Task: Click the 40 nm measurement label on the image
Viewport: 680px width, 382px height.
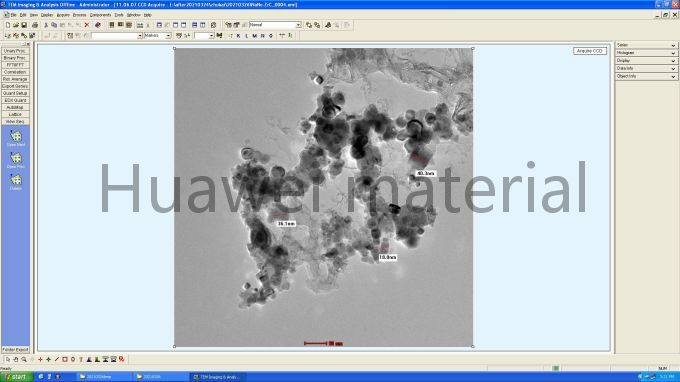Action: pos(425,173)
